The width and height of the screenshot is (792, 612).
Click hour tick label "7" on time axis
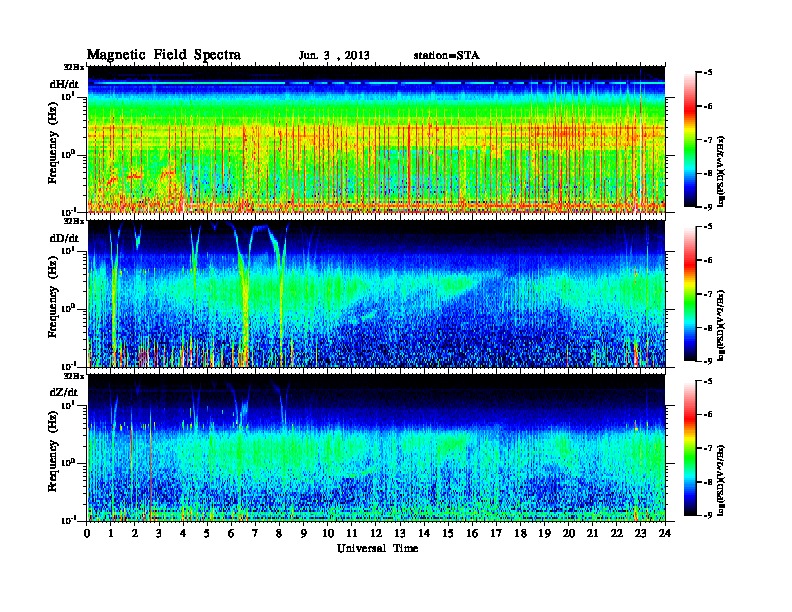[255, 533]
